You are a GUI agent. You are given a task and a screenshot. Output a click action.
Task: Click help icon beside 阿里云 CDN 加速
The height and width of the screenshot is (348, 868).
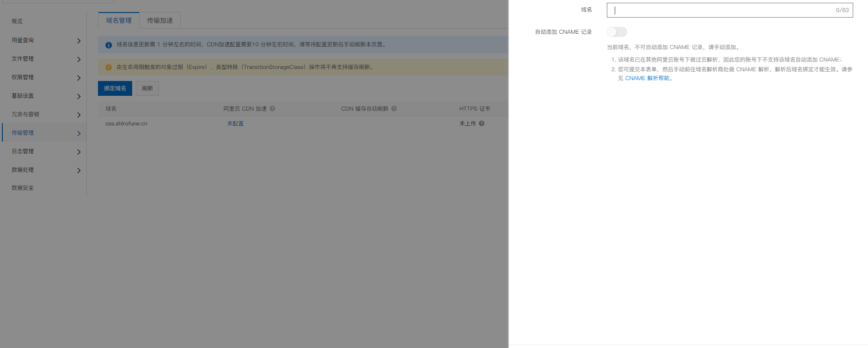272,109
